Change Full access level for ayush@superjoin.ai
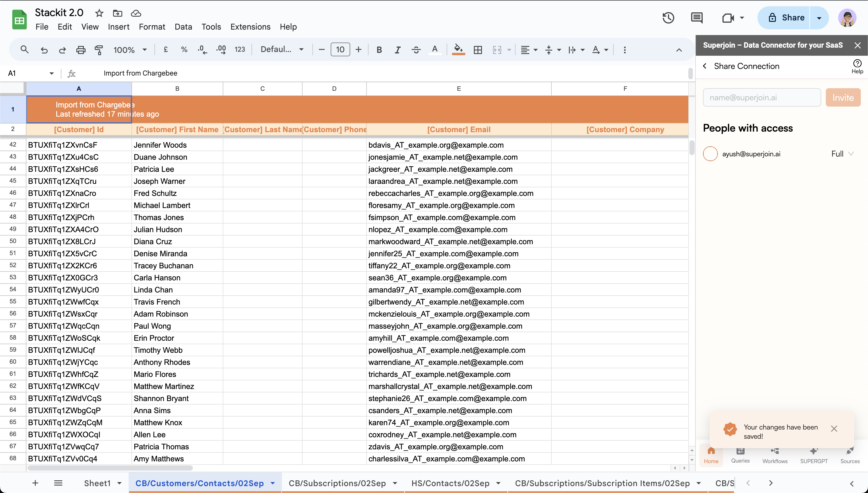 (842, 154)
